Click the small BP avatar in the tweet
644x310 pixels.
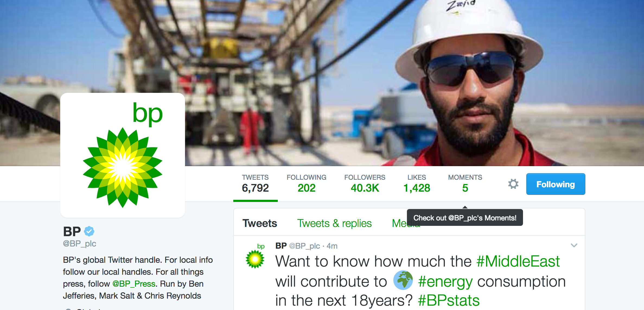tap(255, 256)
